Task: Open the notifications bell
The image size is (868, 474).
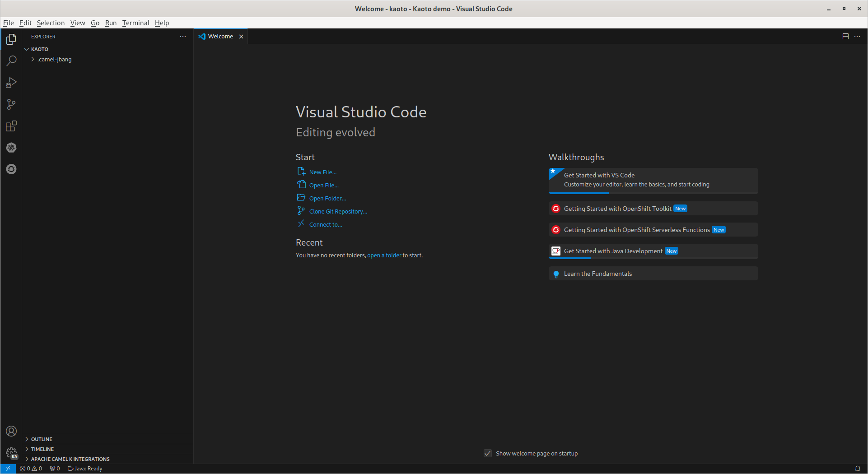Action: pyautogui.click(x=858, y=469)
